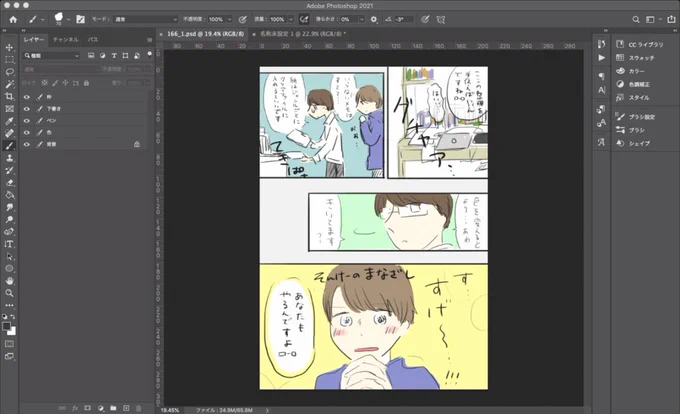Open the Layers panel menu
Screen dimensions: 680x414
150,40
